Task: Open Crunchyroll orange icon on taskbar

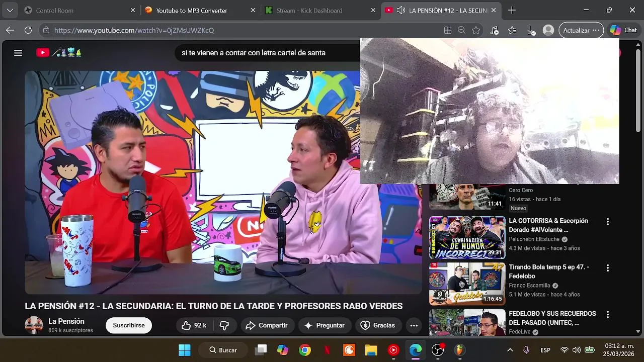Action: pos(349,350)
